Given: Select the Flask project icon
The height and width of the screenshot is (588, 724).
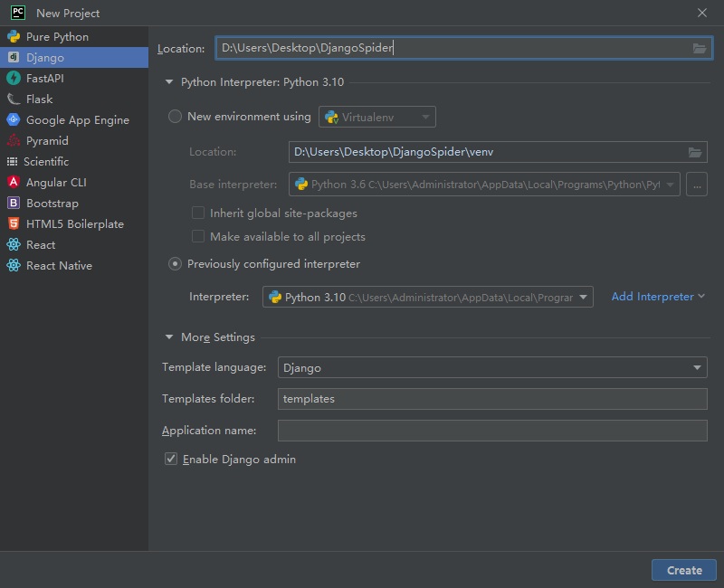Looking at the screenshot, I should pyautogui.click(x=14, y=100).
